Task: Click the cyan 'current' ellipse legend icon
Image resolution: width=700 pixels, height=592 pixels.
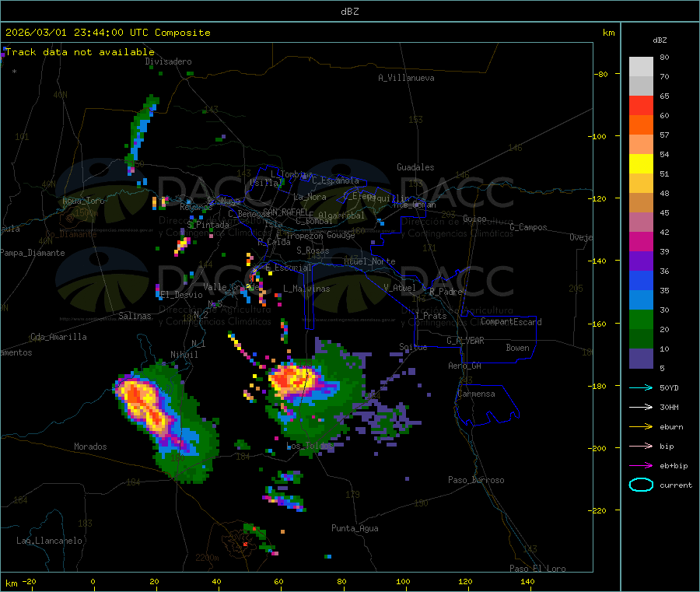Action: coord(641,485)
